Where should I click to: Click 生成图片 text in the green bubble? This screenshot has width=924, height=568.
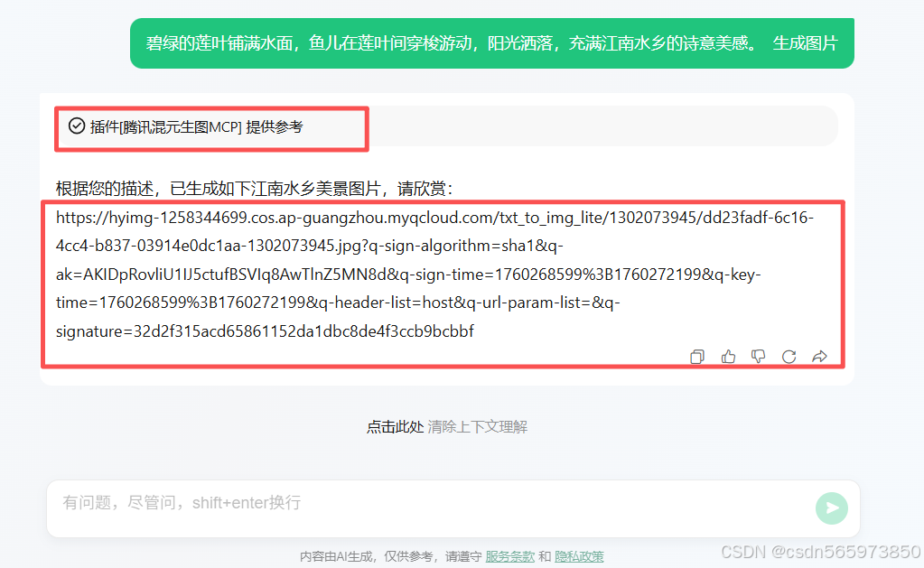(805, 43)
